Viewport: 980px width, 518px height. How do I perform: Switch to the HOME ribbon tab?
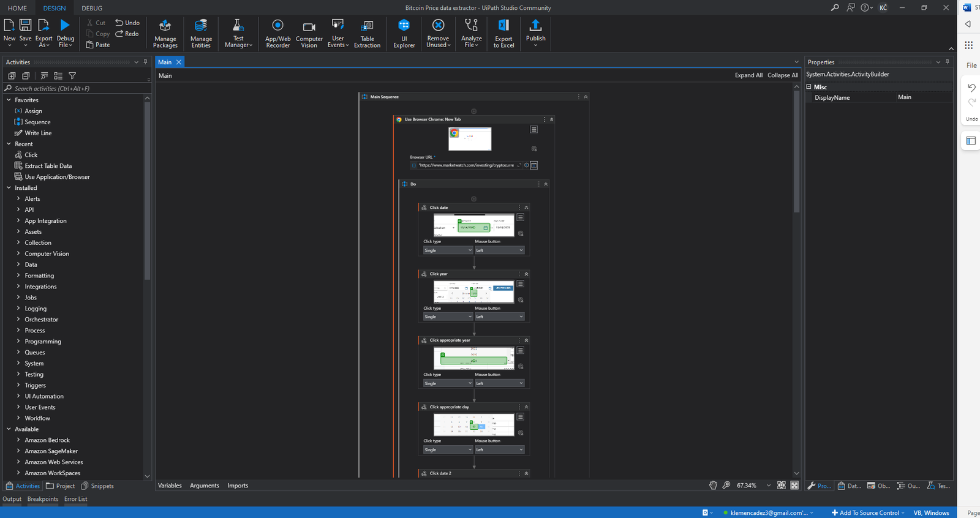click(17, 8)
